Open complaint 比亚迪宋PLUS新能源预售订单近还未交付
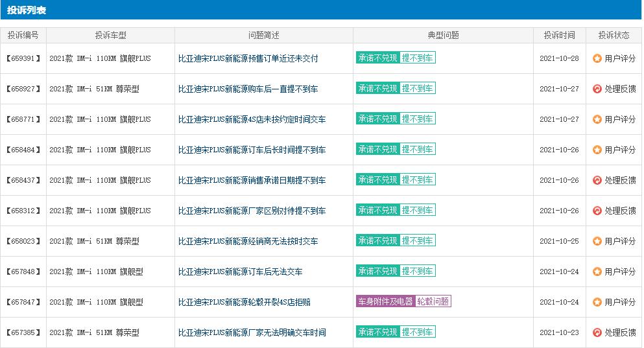The width and height of the screenshot is (644, 348). pyautogui.click(x=248, y=58)
